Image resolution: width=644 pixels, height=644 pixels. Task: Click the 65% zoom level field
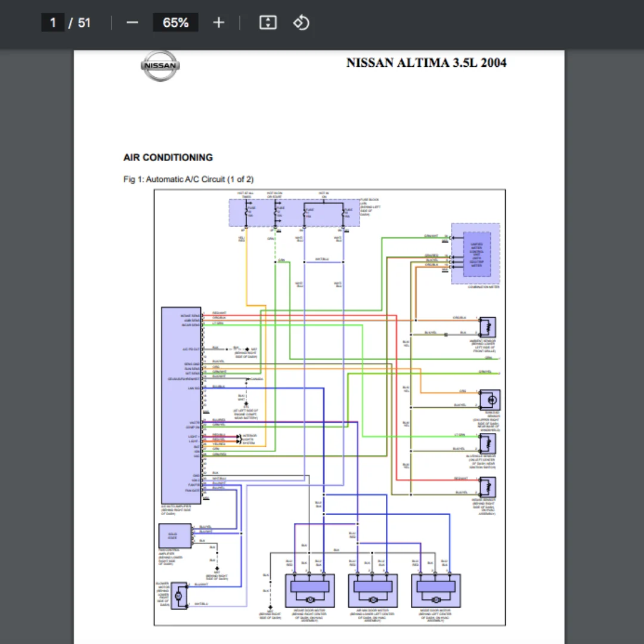175,23
